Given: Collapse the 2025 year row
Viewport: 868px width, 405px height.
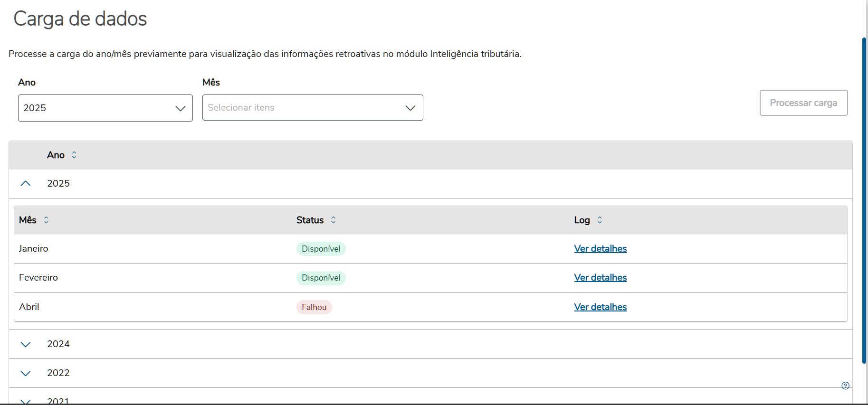Looking at the screenshot, I should coord(26,184).
